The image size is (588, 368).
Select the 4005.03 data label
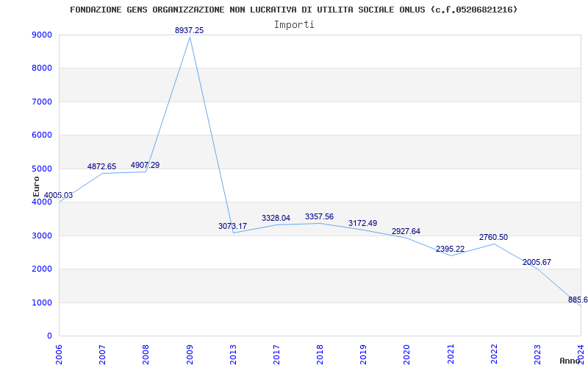click(59, 195)
